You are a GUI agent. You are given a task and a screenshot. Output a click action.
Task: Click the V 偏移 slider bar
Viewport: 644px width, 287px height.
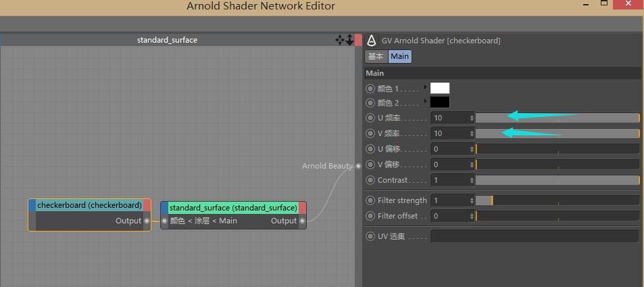(558, 164)
